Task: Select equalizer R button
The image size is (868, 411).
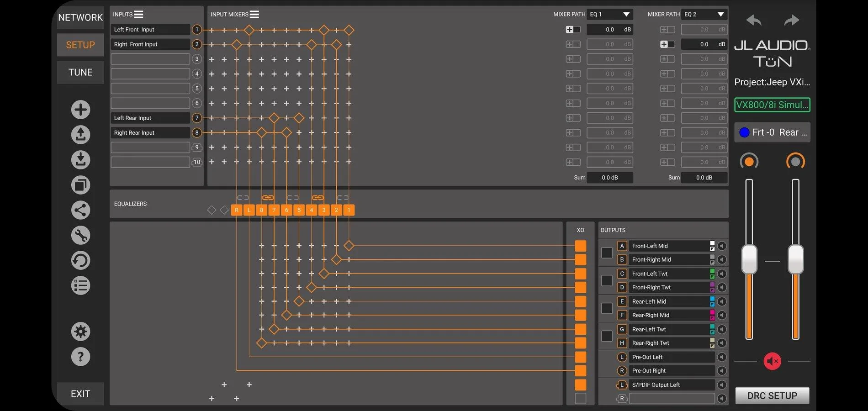Action: [x=237, y=210]
